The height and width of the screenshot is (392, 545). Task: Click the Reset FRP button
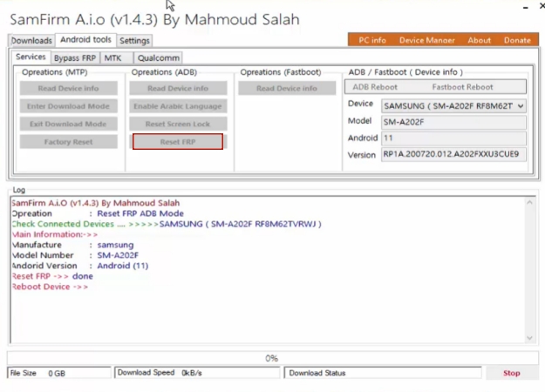tap(178, 142)
